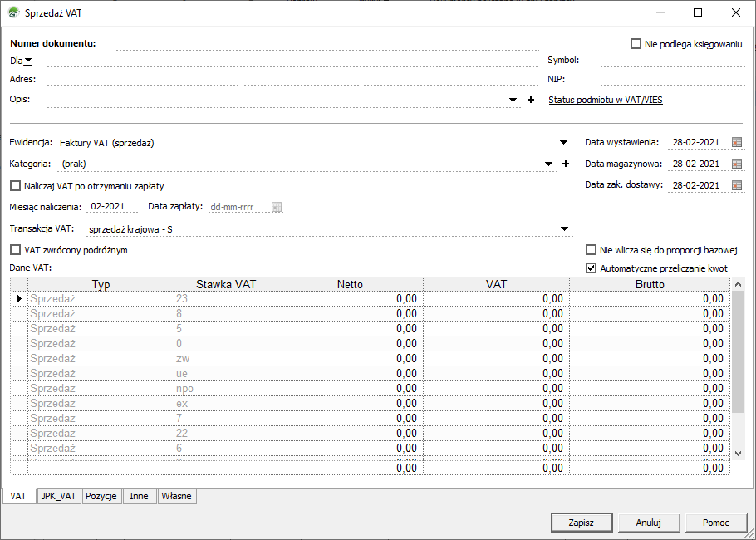Click the Anuluj button

649,523
